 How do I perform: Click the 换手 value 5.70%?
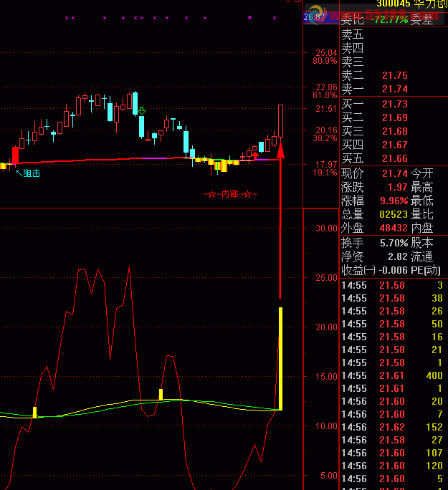tap(394, 243)
